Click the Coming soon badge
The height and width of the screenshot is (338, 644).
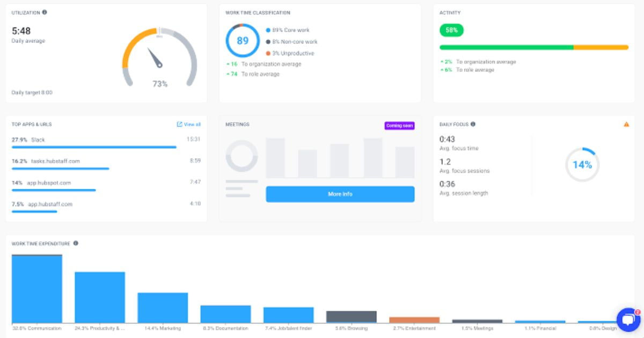tap(399, 126)
